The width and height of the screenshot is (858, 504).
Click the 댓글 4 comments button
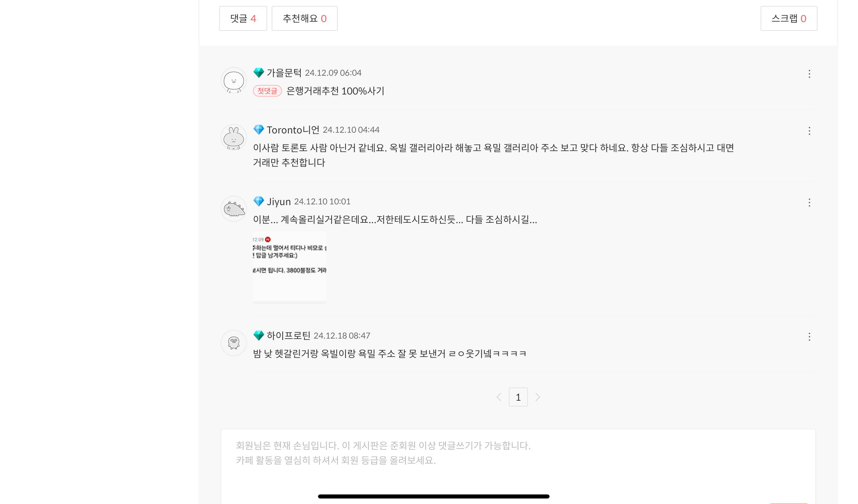coord(243,18)
